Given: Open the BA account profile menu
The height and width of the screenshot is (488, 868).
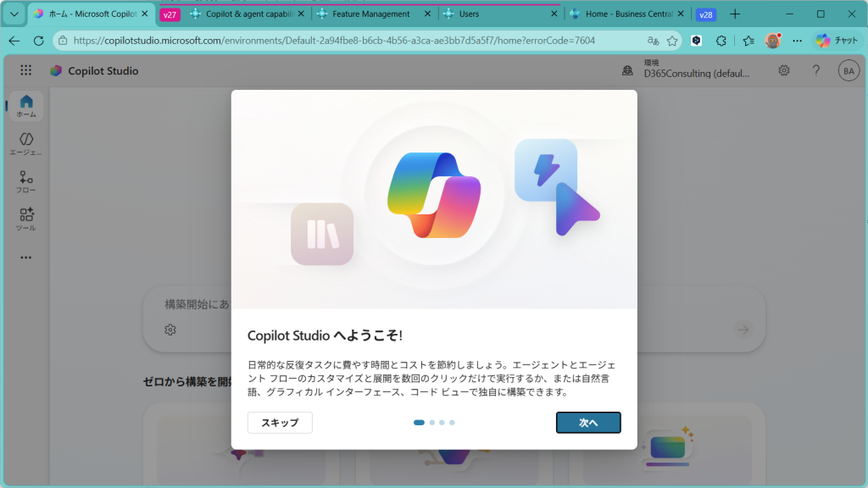Looking at the screenshot, I should click(x=848, y=71).
